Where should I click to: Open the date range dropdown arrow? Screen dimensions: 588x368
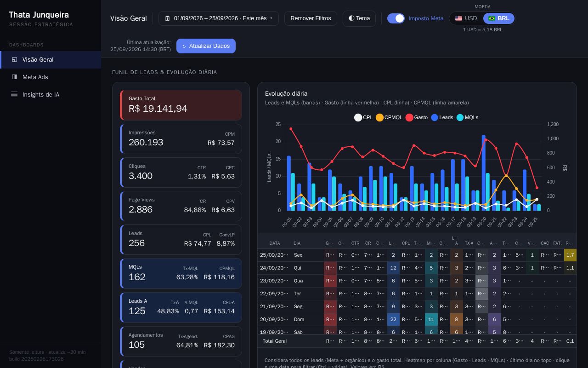coord(271,18)
